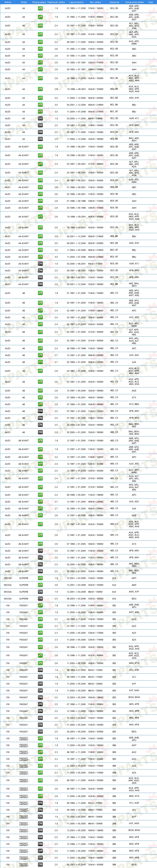Select the 09.1995 -> 07.1997 production years cell
Screen dimensions: 157x868
click(x=76, y=69)
